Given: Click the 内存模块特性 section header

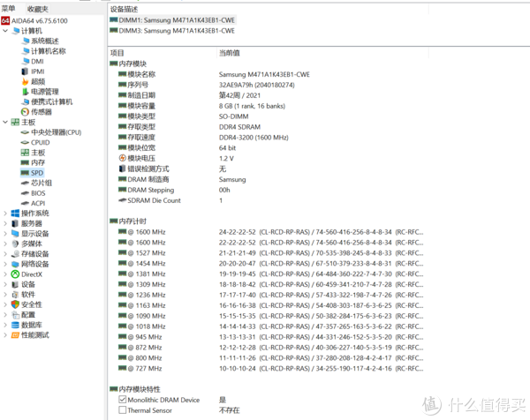Looking at the screenshot, I should tap(135, 389).
